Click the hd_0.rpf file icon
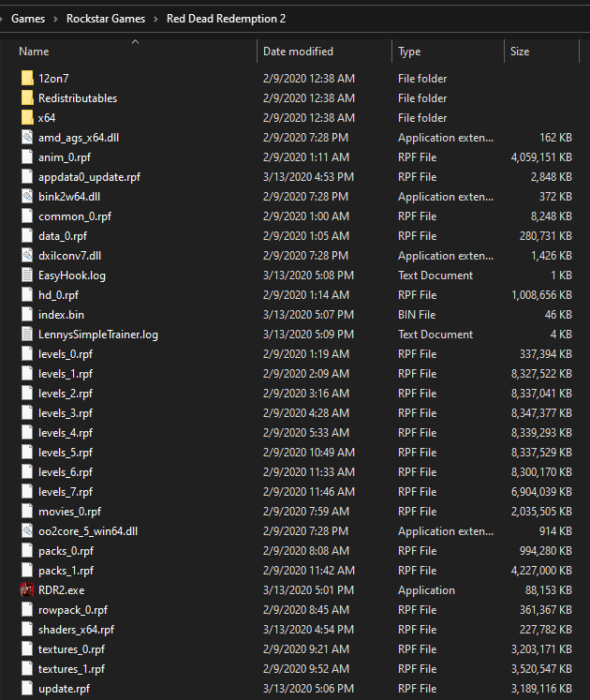590x700 pixels. click(27, 294)
